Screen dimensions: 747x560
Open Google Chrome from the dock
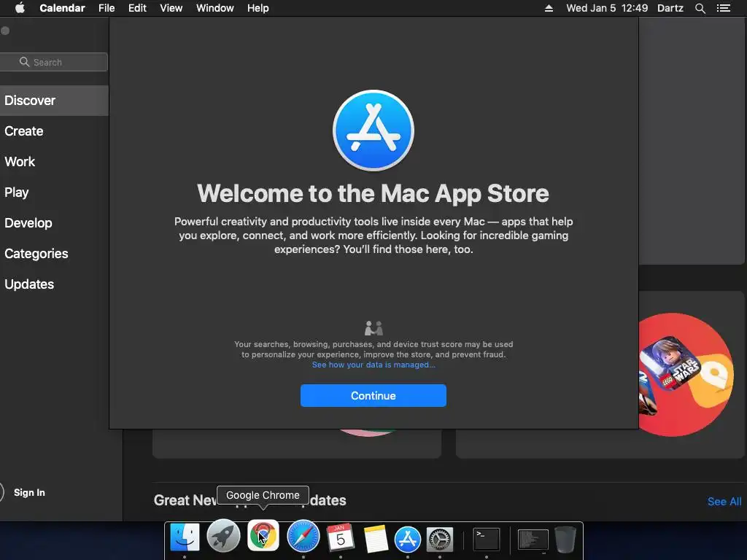[x=263, y=536]
